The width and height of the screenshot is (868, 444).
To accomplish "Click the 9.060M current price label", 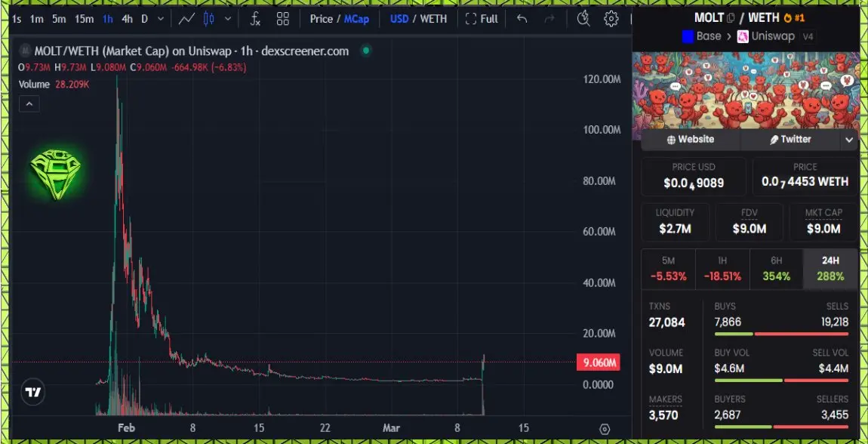I will [598, 362].
